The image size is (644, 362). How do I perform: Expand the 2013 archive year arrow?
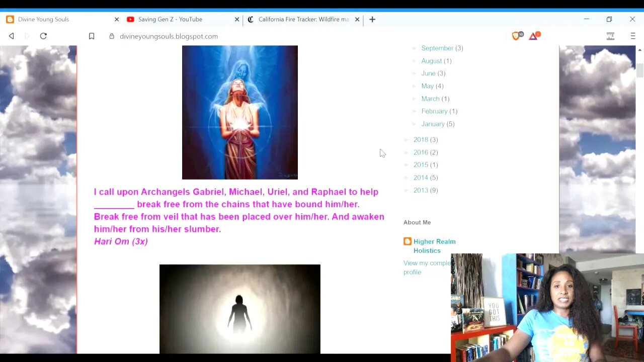pos(407,190)
